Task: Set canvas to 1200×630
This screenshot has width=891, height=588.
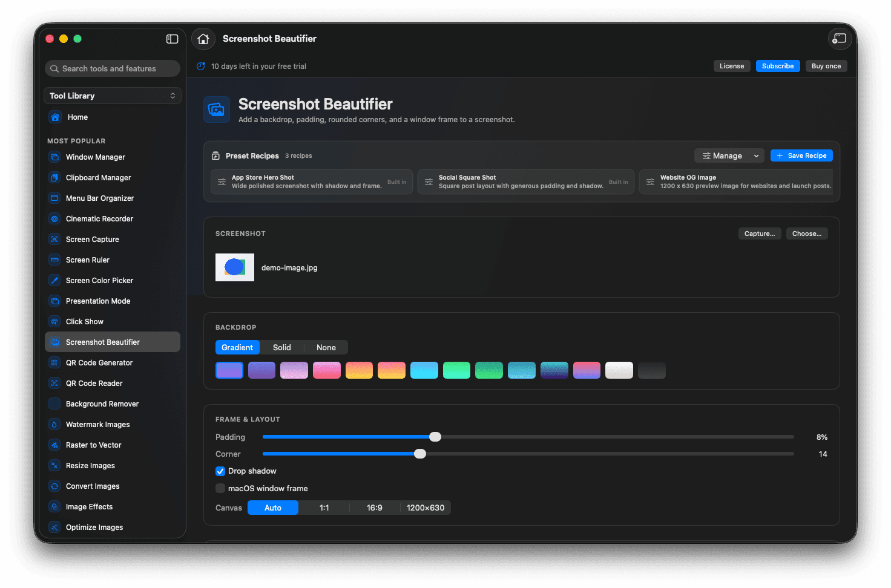Action: tap(426, 508)
